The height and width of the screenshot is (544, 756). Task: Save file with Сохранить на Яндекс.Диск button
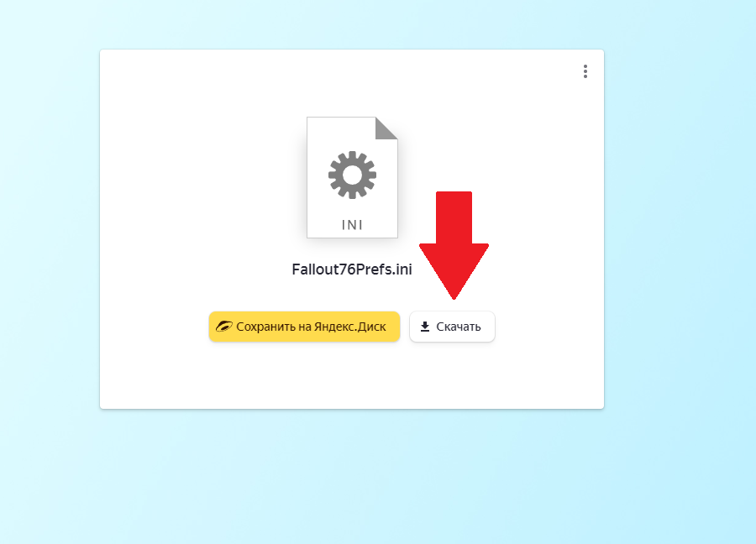pyautogui.click(x=304, y=327)
